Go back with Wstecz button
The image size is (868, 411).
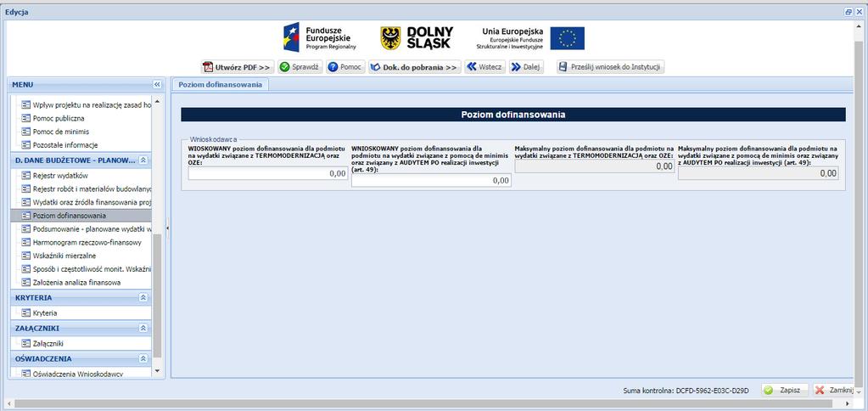tap(484, 67)
